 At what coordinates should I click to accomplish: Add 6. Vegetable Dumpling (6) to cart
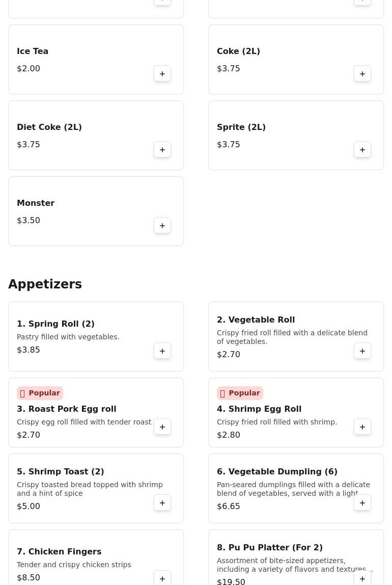pyautogui.click(x=362, y=503)
